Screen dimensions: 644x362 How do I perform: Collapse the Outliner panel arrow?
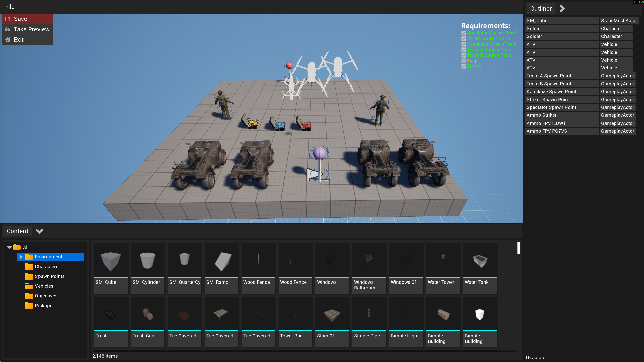pos(562,9)
